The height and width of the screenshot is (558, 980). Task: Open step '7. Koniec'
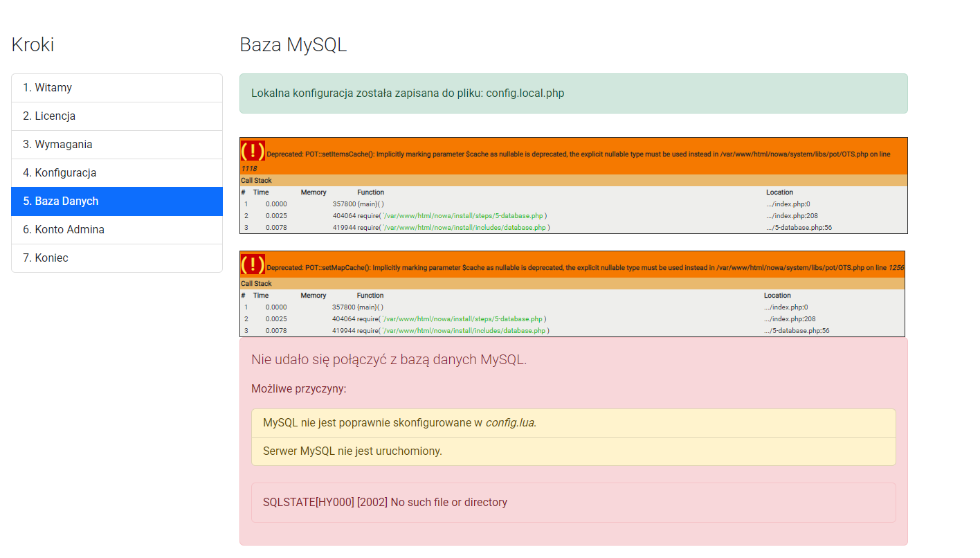click(x=117, y=258)
